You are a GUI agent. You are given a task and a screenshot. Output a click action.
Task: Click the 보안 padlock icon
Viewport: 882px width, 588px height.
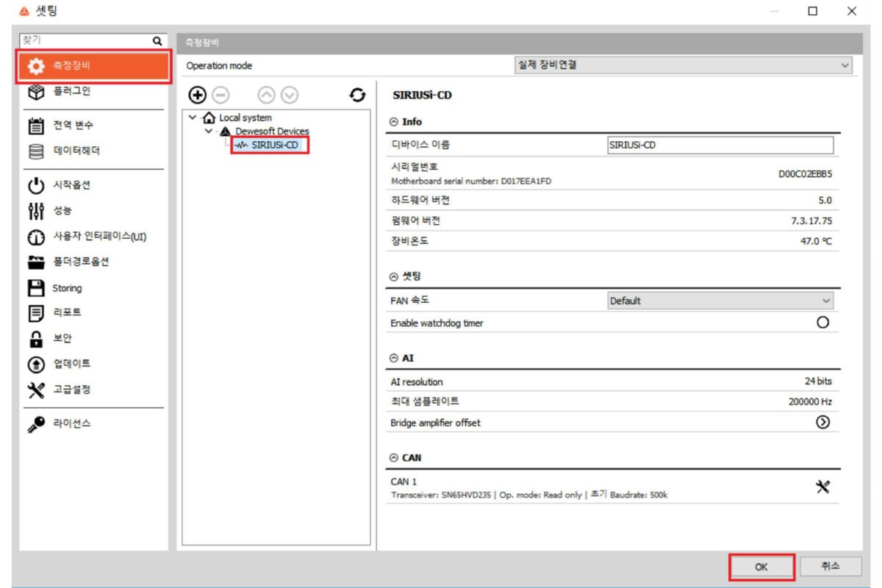tap(36, 339)
